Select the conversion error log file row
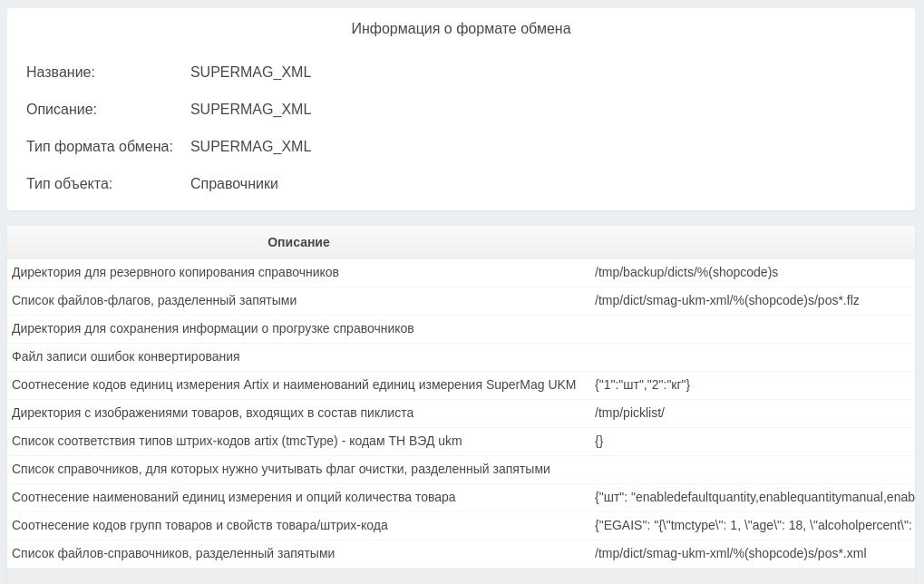This screenshot has height=584, width=924. pyautogui.click(x=126, y=356)
